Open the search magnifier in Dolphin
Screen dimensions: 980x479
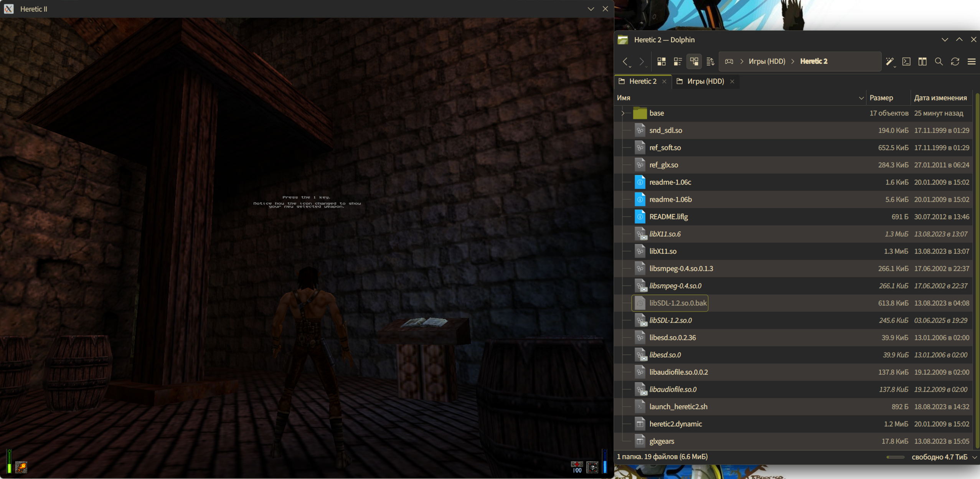(939, 61)
